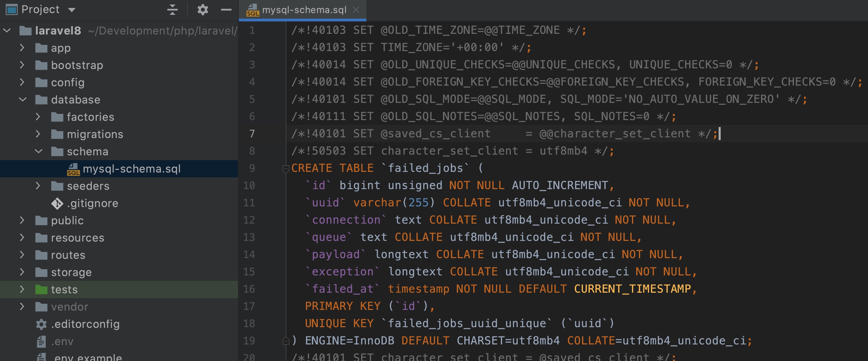Expand the app folder

(x=22, y=48)
